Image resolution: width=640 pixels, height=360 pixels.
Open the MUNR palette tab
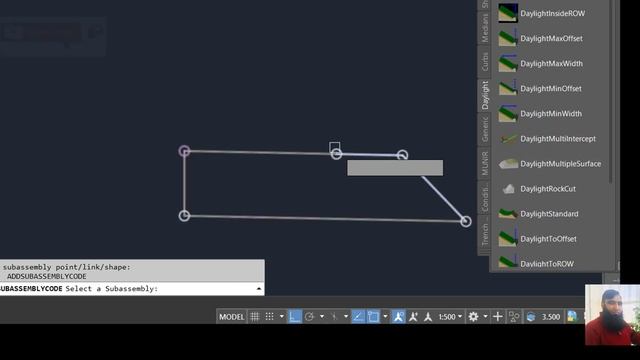484,163
